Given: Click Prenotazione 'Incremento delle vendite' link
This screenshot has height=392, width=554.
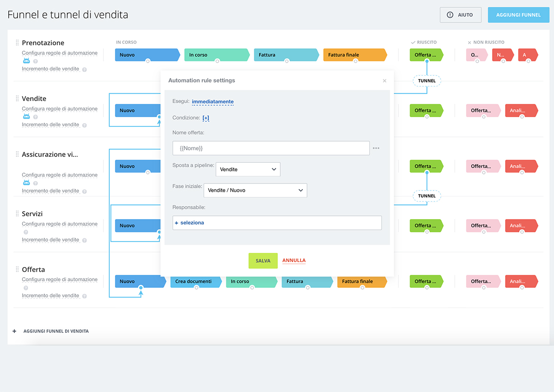Looking at the screenshot, I should click(50, 69).
